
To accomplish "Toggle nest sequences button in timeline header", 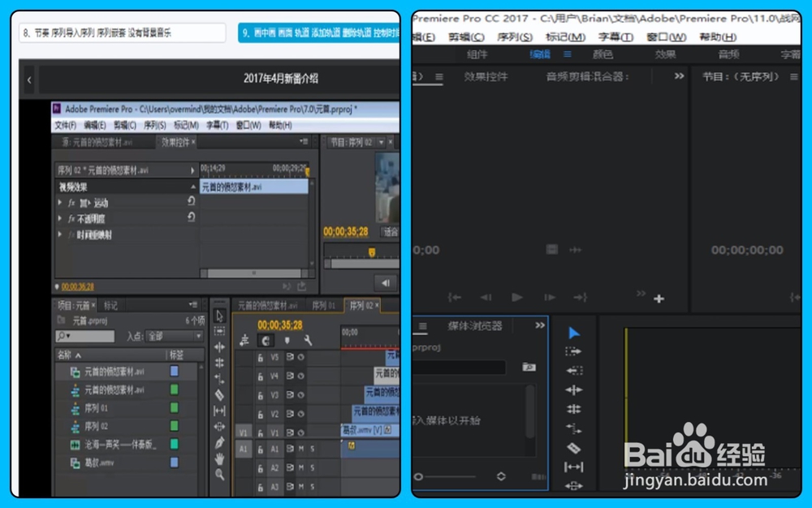I will tap(244, 340).
